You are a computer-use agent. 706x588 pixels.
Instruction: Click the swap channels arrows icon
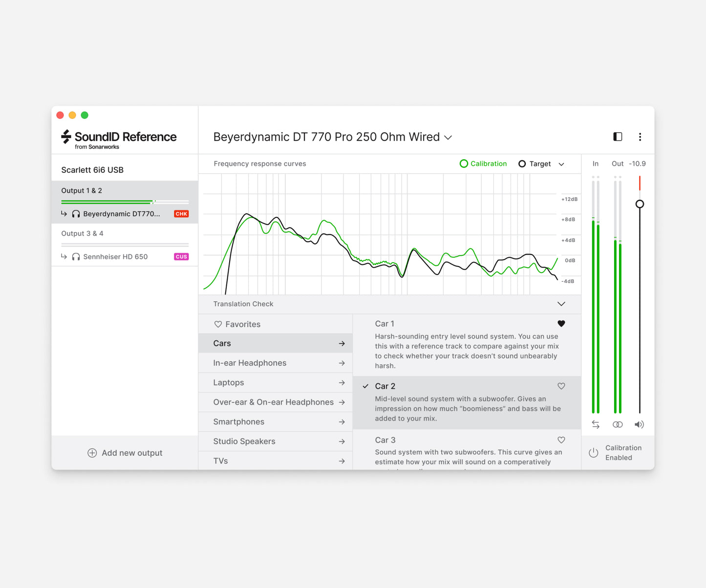(595, 424)
